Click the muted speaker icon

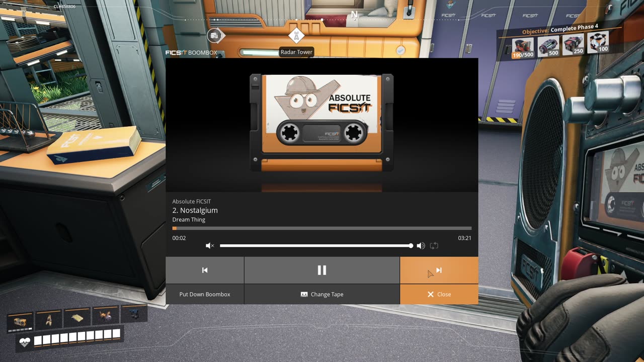click(x=210, y=246)
